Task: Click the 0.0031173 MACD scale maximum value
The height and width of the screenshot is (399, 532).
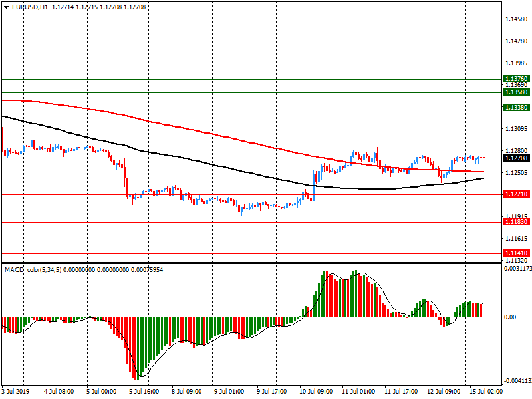Action: [518, 269]
